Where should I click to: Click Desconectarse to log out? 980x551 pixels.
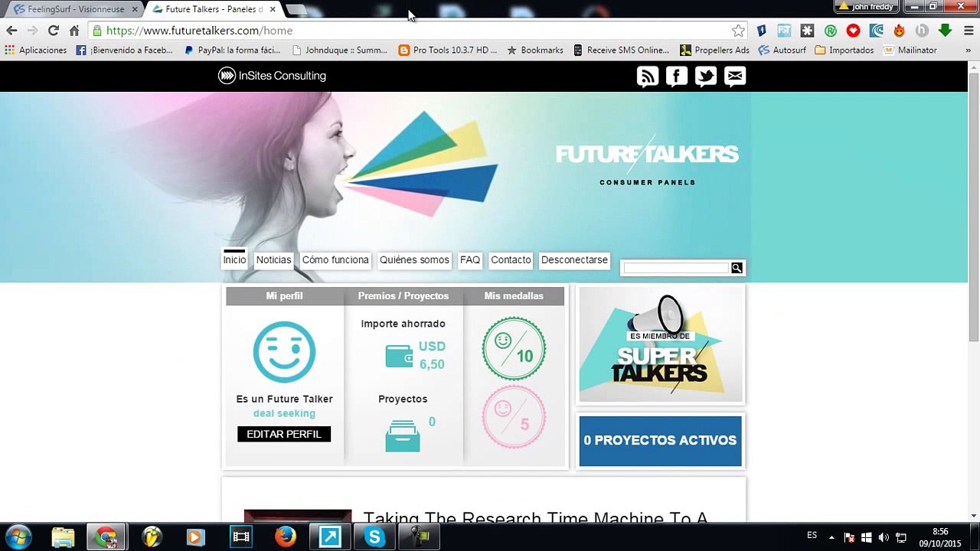coord(574,260)
